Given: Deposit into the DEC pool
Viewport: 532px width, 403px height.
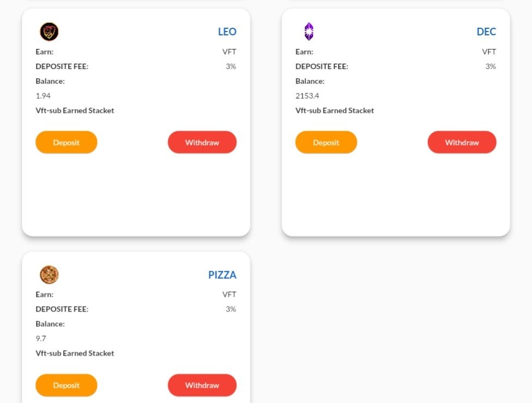Looking at the screenshot, I should 326,142.
